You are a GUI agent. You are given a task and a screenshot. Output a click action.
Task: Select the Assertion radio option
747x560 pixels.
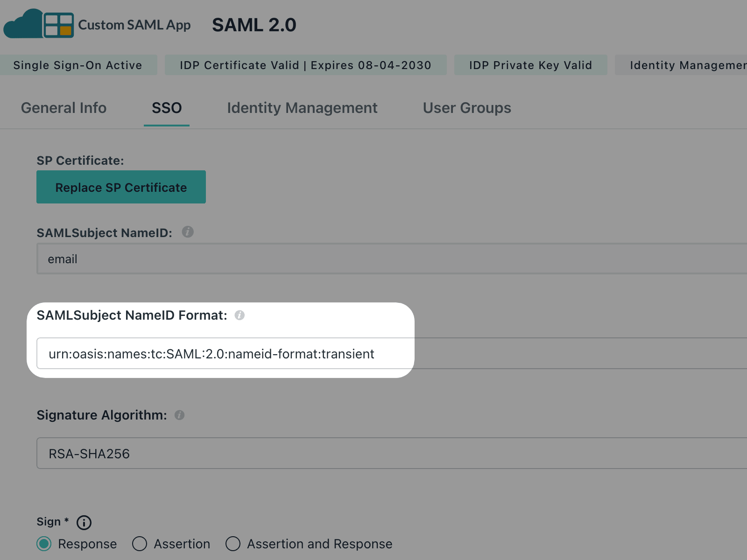pyautogui.click(x=140, y=544)
